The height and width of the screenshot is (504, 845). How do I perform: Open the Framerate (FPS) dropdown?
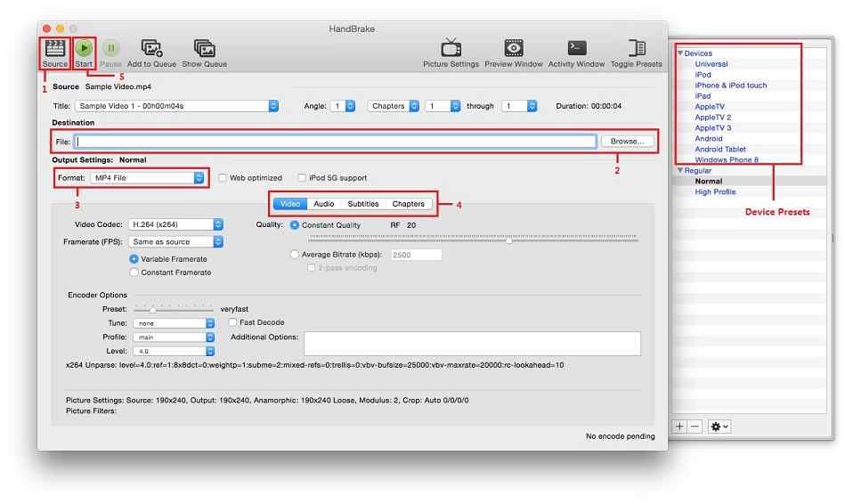[x=175, y=242]
